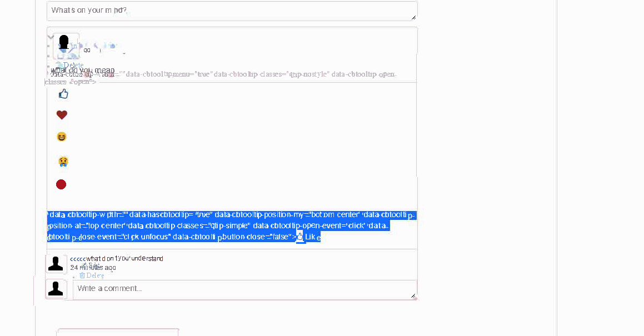Screen dimensions: 644x336
Task: Select the red angry circle reaction
Action: pyautogui.click(x=61, y=184)
